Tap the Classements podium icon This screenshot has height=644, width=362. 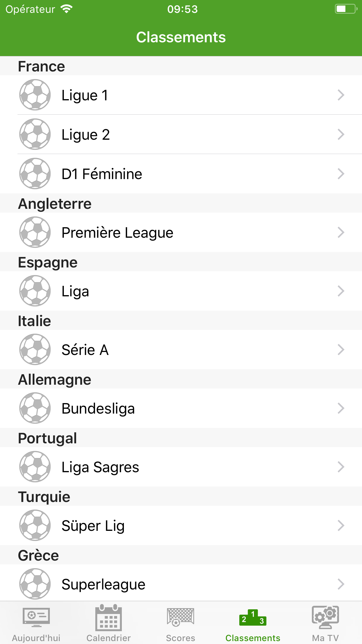[253, 617]
